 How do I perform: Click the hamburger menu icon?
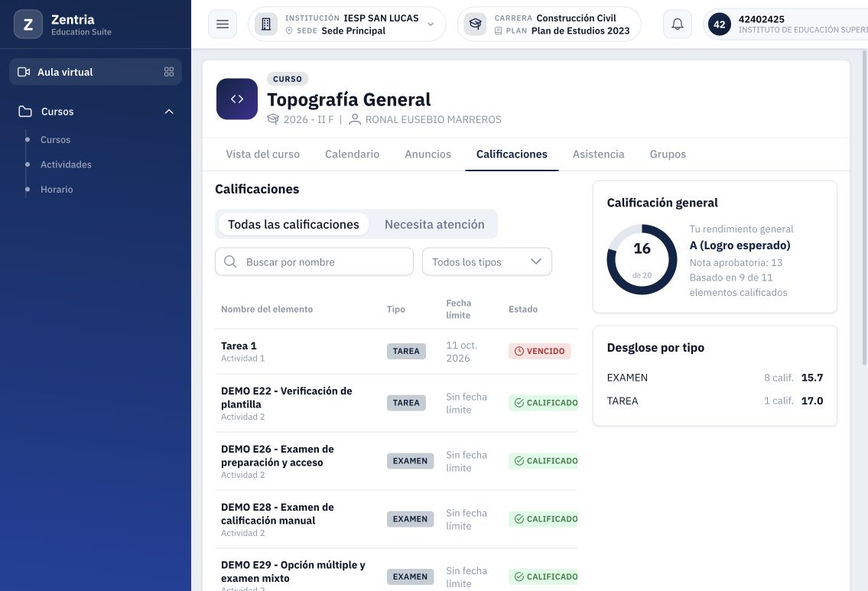coord(223,24)
